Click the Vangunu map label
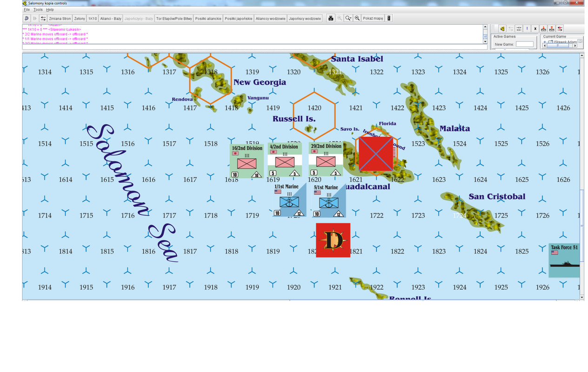 tap(258, 98)
